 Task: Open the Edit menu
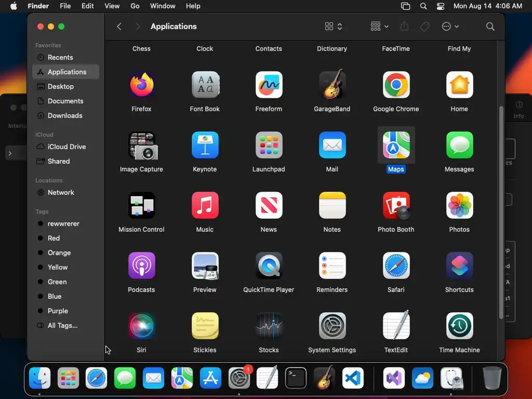click(x=87, y=6)
